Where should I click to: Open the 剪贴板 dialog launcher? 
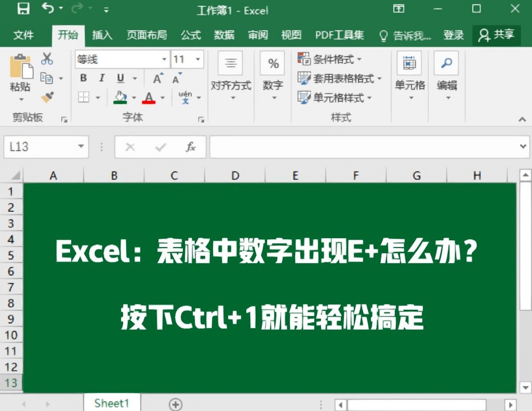(64, 120)
